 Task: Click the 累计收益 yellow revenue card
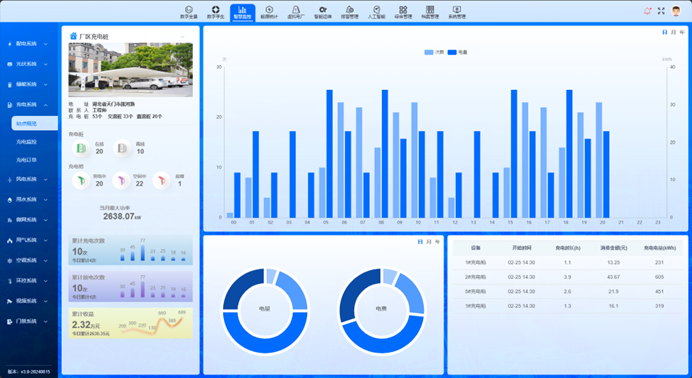131,323
